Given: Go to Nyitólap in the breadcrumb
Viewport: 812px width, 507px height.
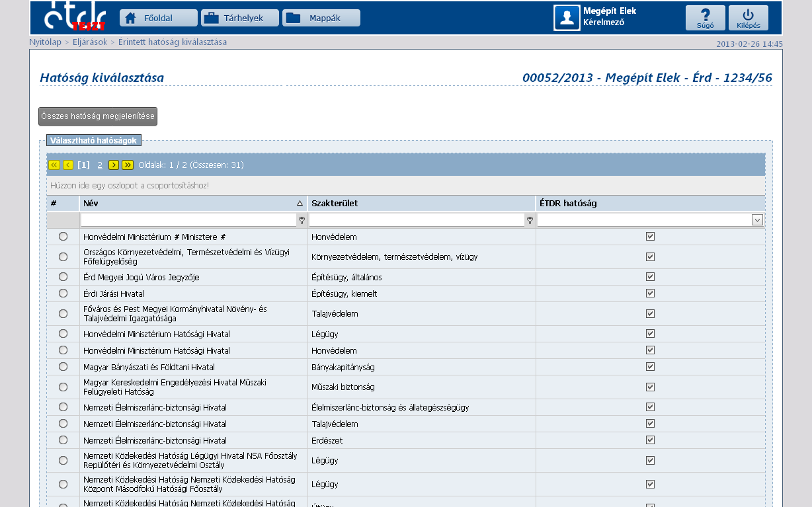Looking at the screenshot, I should pos(45,42).
